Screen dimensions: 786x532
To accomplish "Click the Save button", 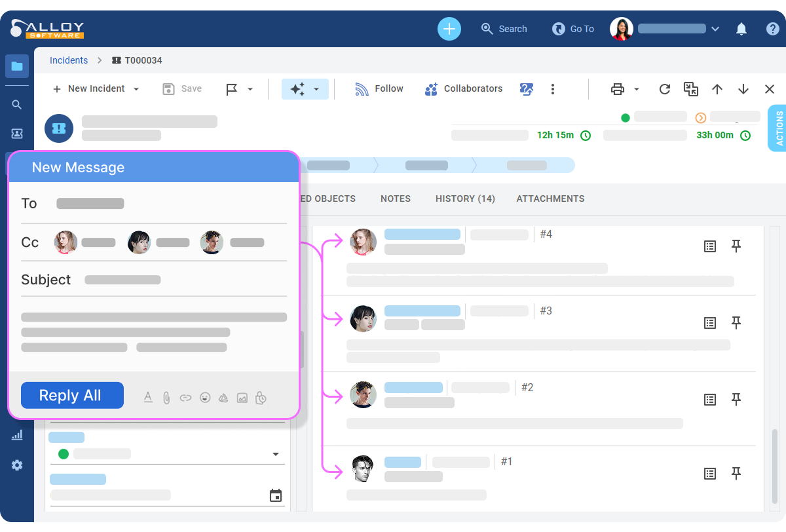I will coord(182,89).
